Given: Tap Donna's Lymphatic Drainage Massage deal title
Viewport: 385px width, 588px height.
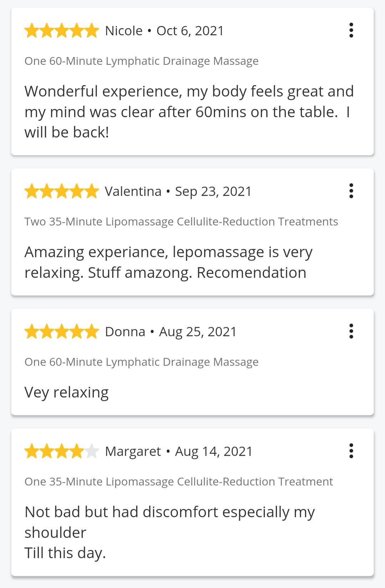Looking at the screenshot, I should [142, 362].
